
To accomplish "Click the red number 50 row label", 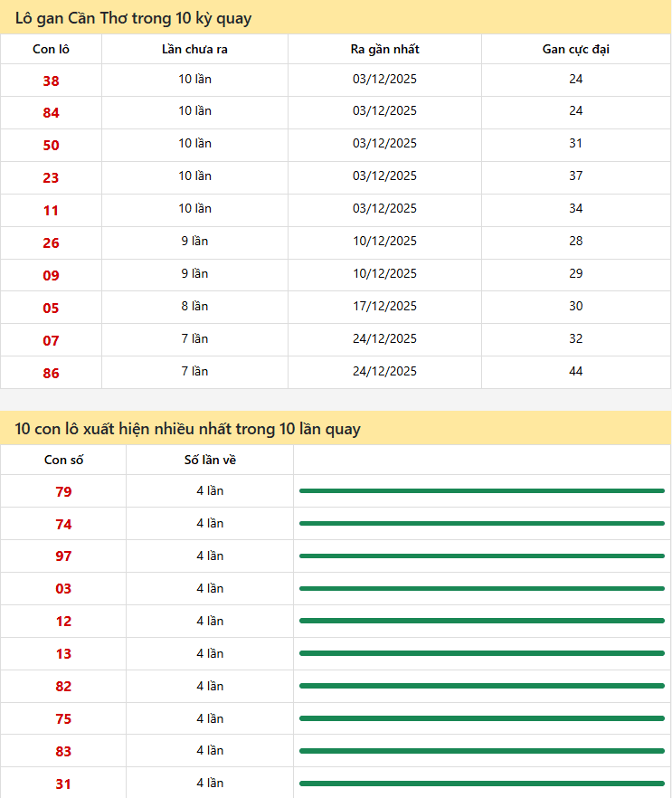I will click(x=51, y=146).
